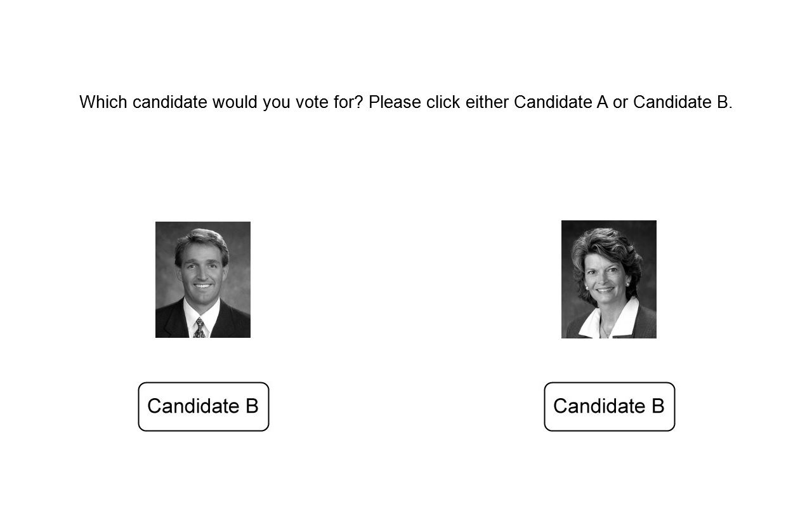Choose the rounded button beneath the suited man's portrait
The image size is (812, 508).
(x=204, y=406)
